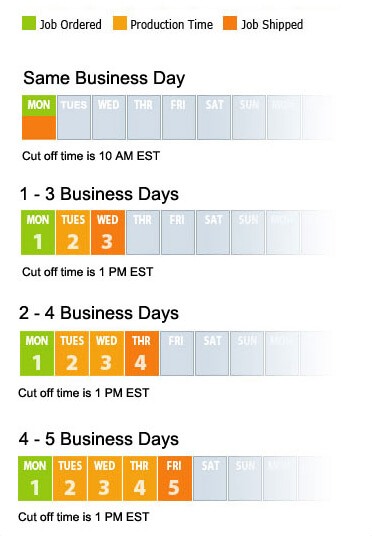
Task: Click TUES 2 cell in 1 - 3 Business Days
Action: [x=73, y=232]
